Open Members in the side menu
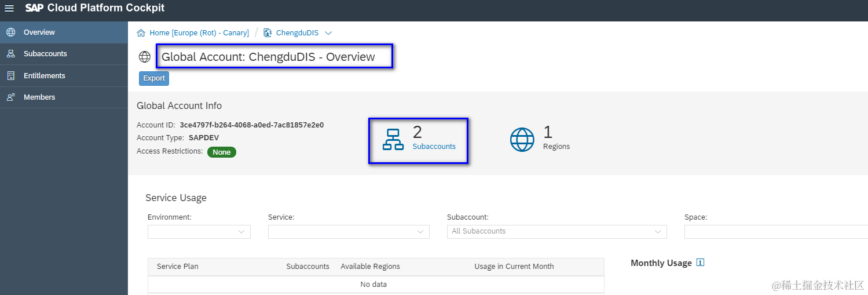868x295 pixels. point(64,97)
